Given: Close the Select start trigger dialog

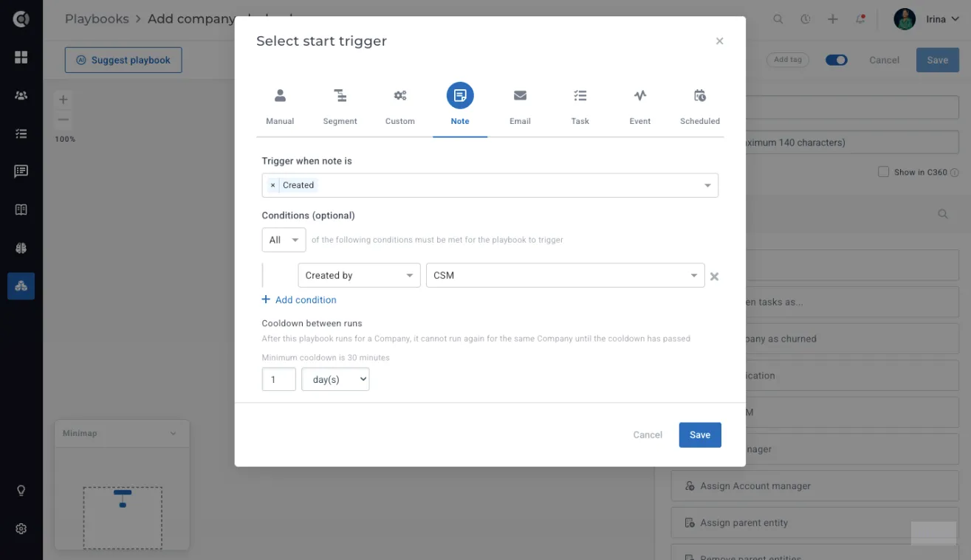Looking at the screenshot, I should (719, 41).
